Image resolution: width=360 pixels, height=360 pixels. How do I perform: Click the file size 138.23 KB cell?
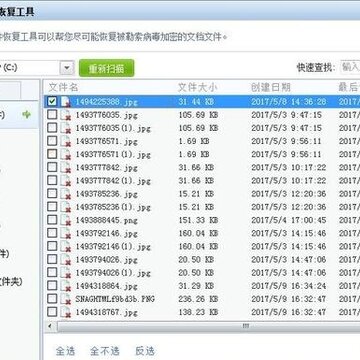[x=198, y=312]
